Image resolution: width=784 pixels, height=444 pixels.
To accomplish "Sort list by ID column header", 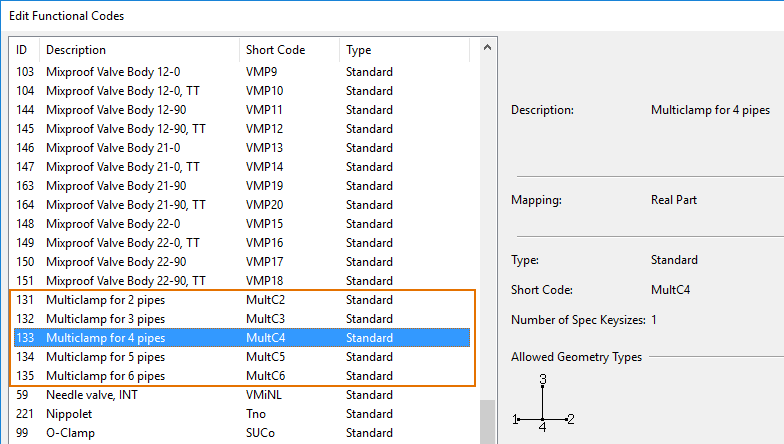I will [x=22, y=50].
